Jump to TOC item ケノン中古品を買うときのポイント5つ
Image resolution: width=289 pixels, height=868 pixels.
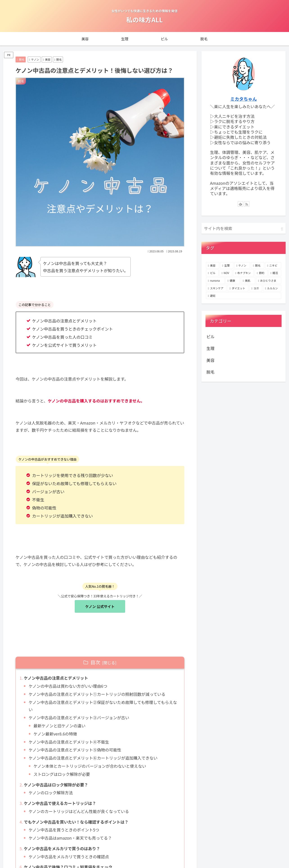(64, 830)
